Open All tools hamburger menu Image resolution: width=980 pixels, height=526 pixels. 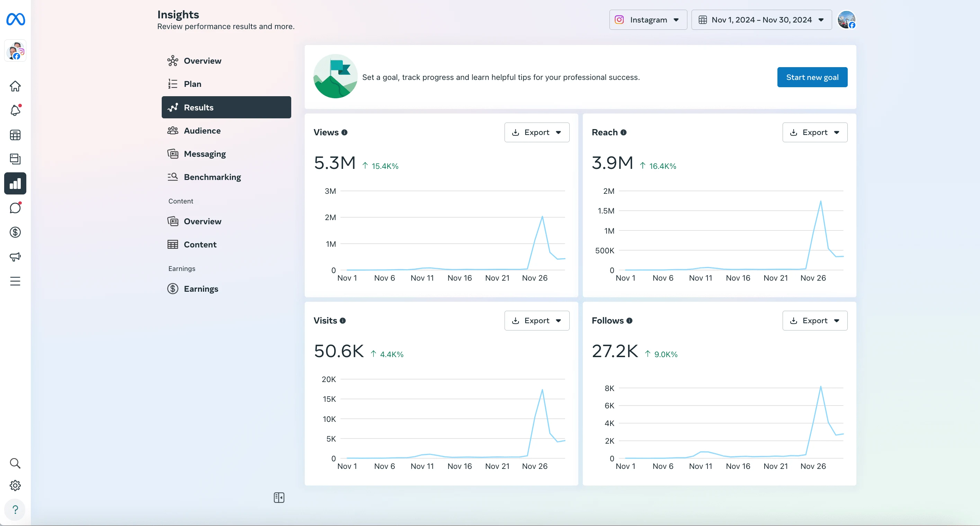[15, 281]
